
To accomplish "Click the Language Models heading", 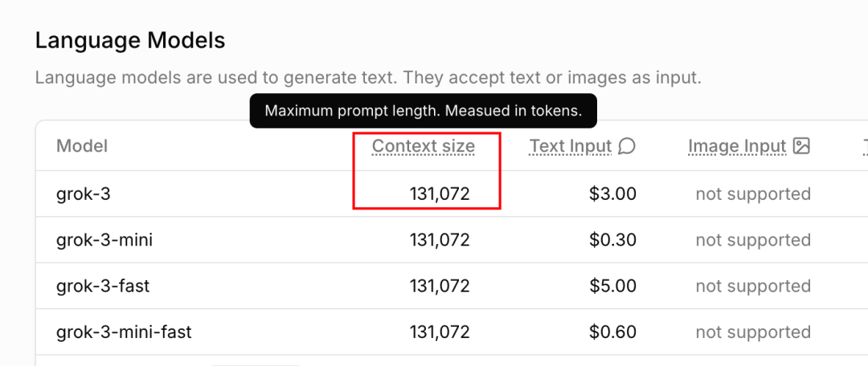I will [130, 41].
